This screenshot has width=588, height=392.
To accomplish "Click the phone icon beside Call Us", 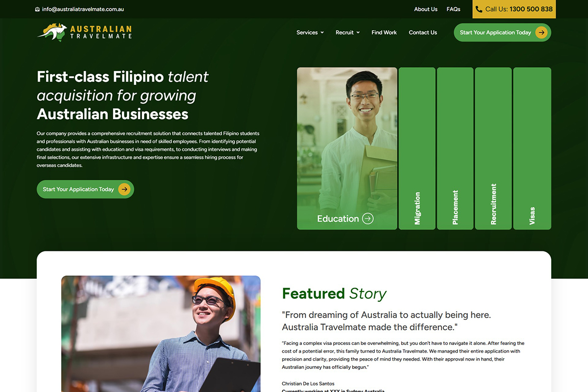I will coord(479,9).
